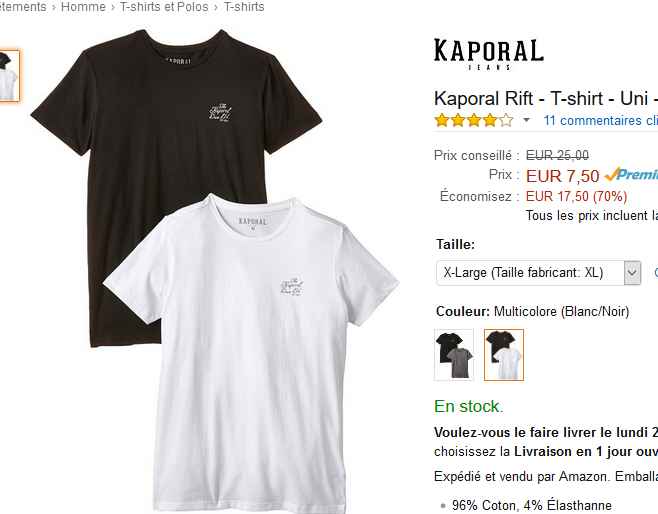This screenshot has height=514, width=658.
Task: Click the Kaporal chest logo on white shirt
Action: coord(291,287)
